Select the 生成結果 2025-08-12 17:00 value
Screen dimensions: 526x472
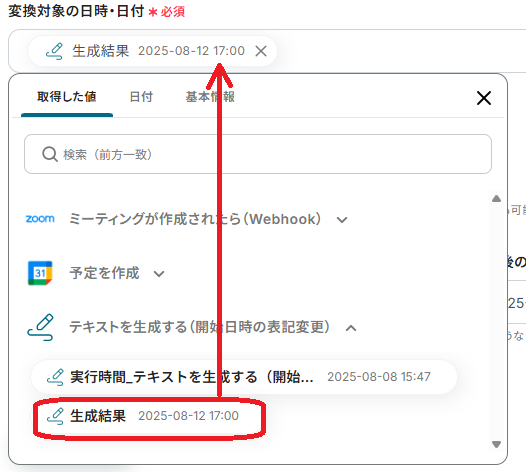point(149,416)
